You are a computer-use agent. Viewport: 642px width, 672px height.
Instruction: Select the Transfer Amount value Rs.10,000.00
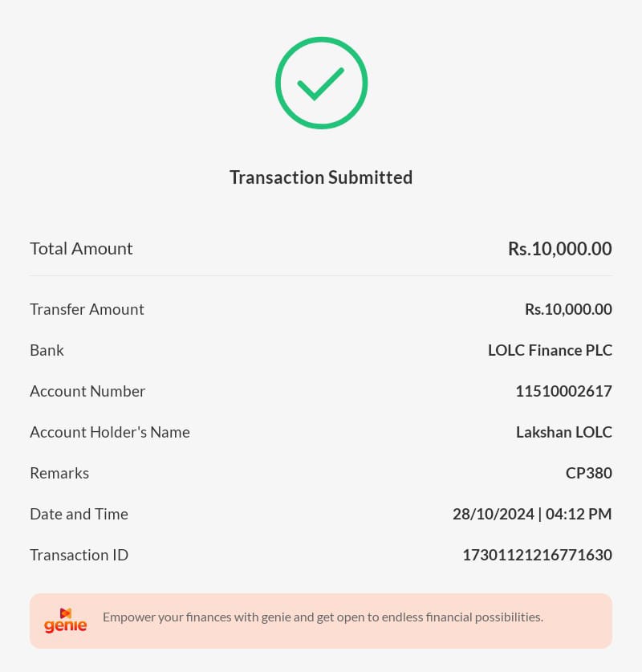(568, 310)
